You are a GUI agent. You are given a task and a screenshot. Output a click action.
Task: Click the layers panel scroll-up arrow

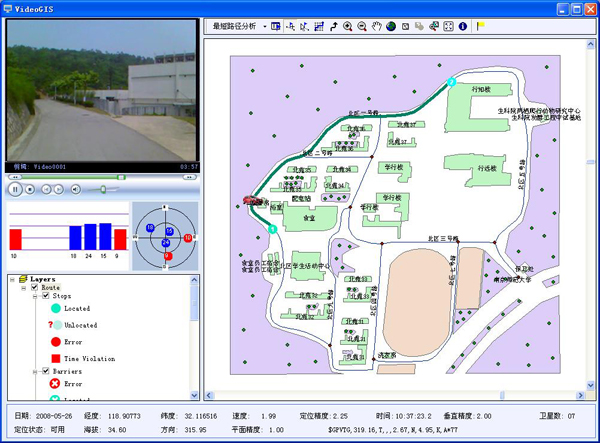point(194,280)
